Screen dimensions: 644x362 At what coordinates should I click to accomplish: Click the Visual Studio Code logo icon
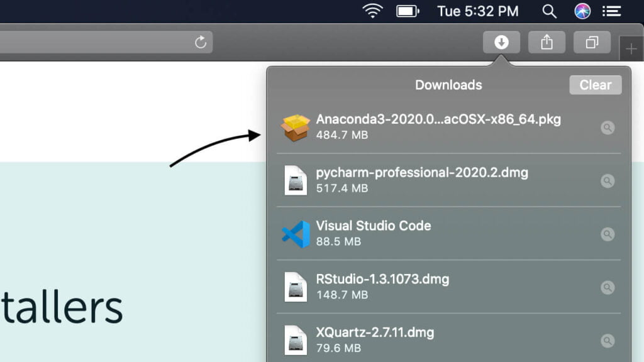point(296,234)
